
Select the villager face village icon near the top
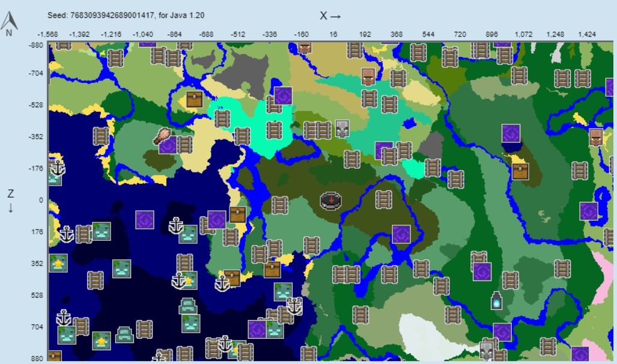pyautogui.click(x=368, y=76)
